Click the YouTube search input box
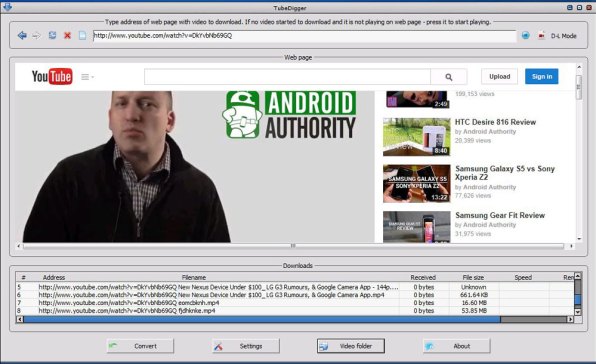 click(287, 77)
